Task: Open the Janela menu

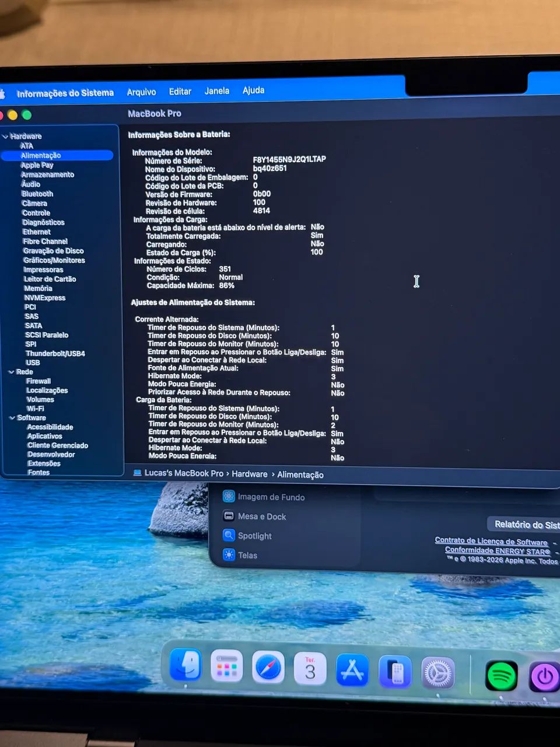Action: [x=217, y=91]
